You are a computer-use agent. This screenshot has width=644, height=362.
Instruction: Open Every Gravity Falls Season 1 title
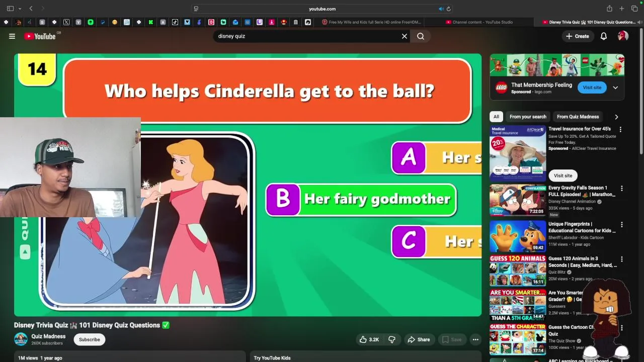coord(582,191)
